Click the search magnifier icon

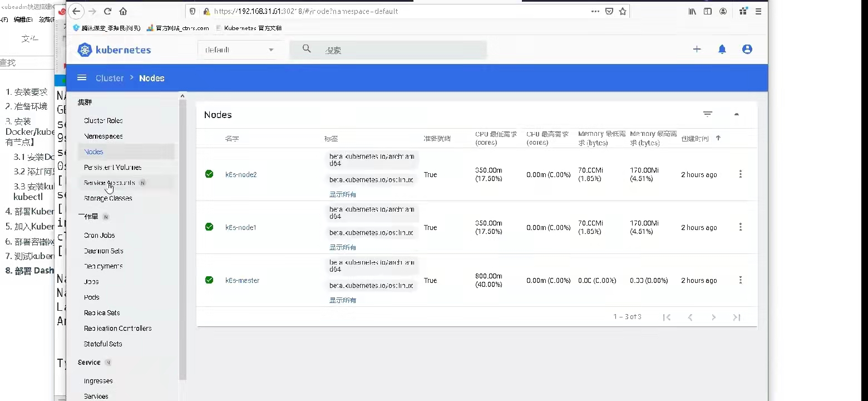click(307, 49)
